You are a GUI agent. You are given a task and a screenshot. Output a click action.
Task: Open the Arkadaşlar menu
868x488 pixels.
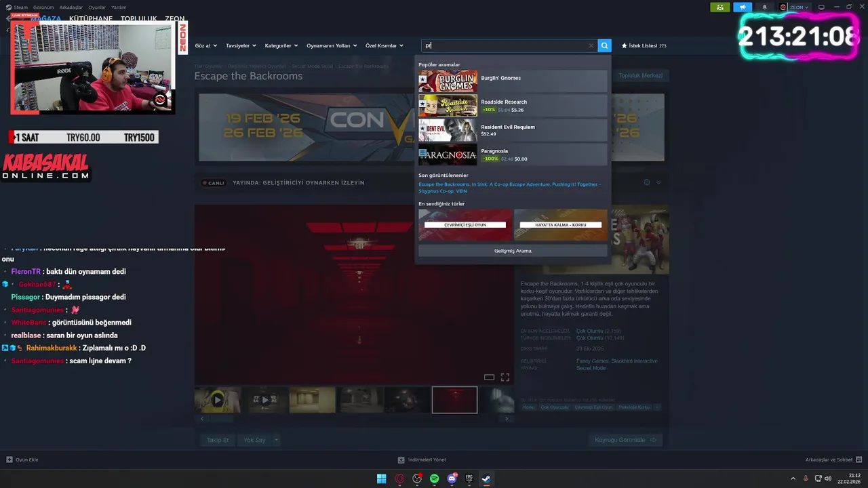point(71,7)
